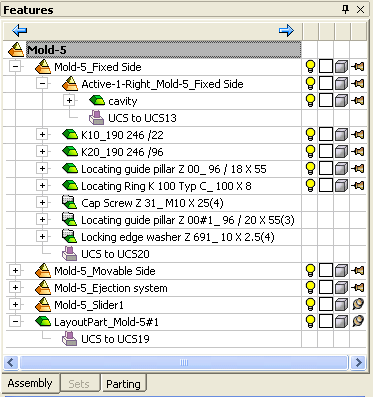Click the shaded cube icon for cavity row
The height and width of the screenshot is (397, 373).
coord(341,101)
